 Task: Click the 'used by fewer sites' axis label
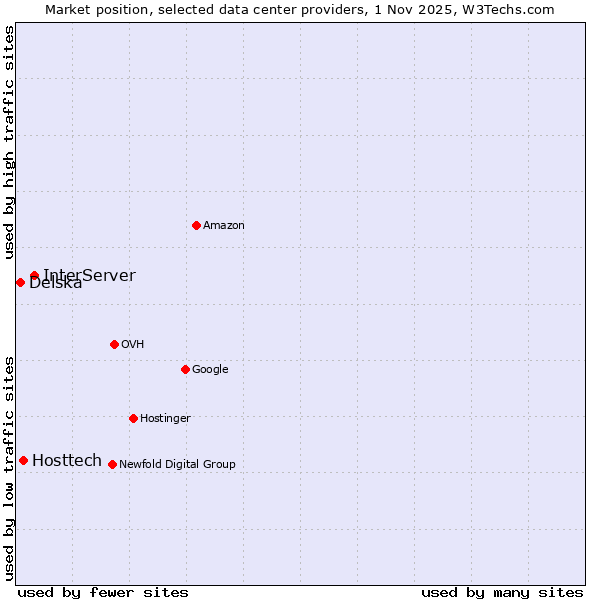[103, 593]
